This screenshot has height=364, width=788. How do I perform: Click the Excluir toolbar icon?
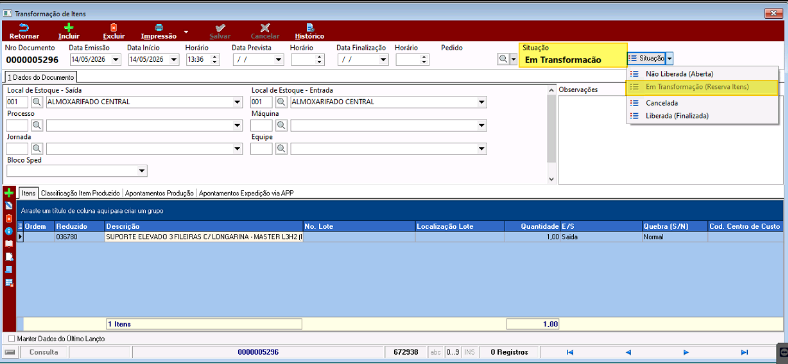click(114, 28)
